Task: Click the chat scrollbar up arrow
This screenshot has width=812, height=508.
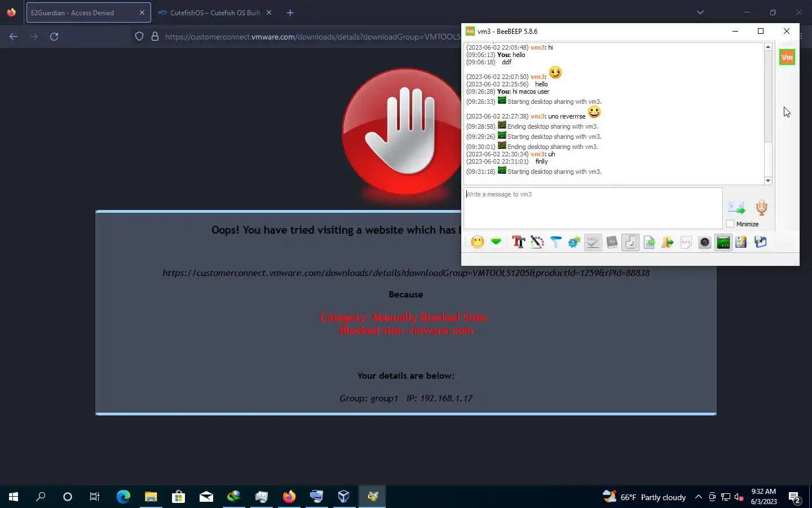Action: point(768,47)
